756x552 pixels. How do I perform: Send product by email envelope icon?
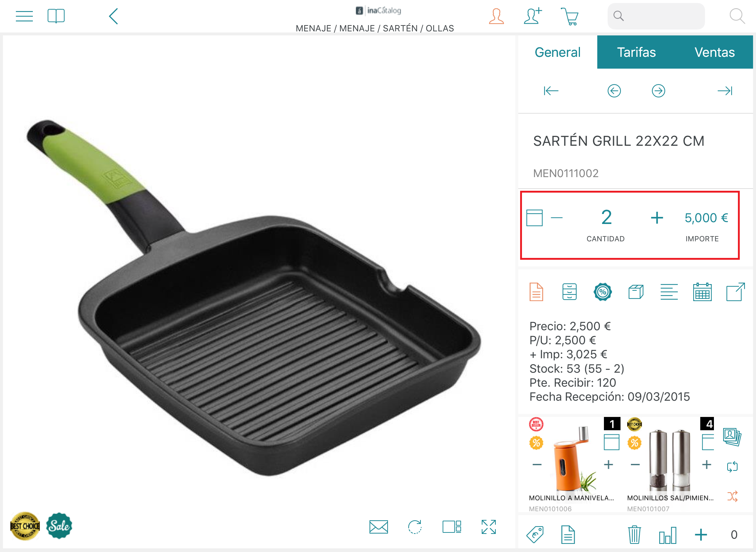pyautogui.click(x=379, y=527)
